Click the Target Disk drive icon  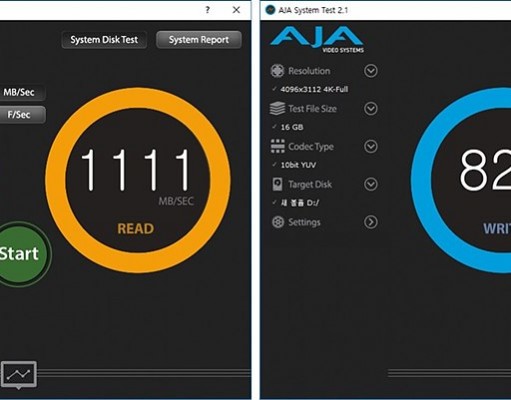(x=277, y=184)
